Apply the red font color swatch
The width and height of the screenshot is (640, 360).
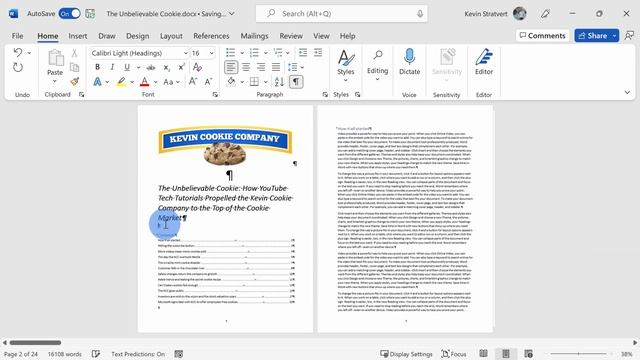click(144, 82)
